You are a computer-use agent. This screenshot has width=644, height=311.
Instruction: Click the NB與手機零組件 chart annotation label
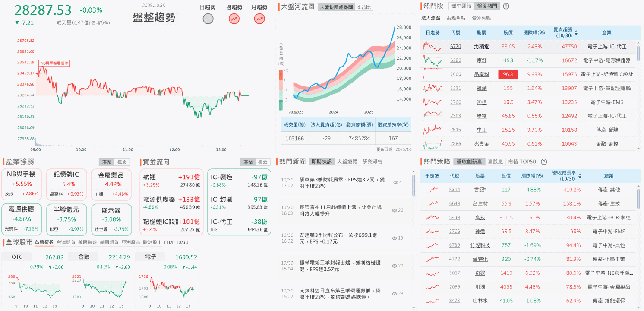tap(54, 63)
